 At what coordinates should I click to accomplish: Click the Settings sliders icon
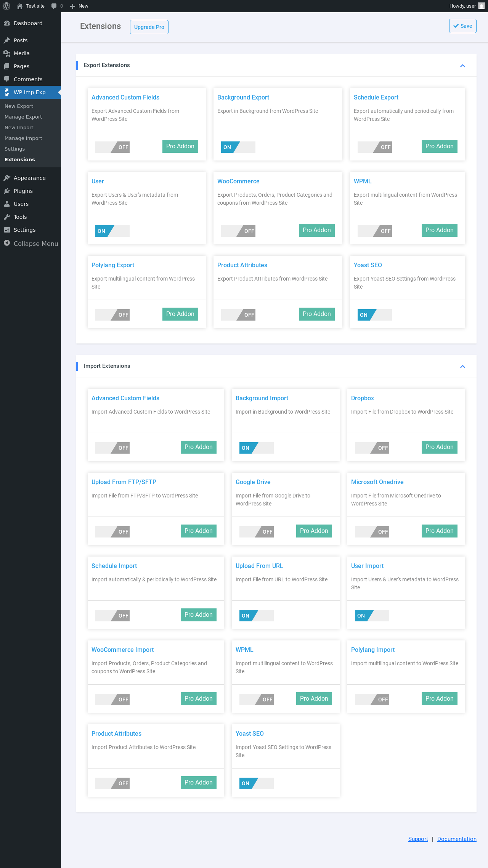tap(7, 230)
